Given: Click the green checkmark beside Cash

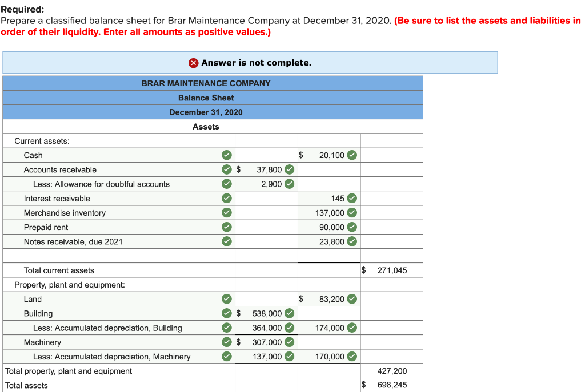Looking at the screenshot, I should (226, 155).
